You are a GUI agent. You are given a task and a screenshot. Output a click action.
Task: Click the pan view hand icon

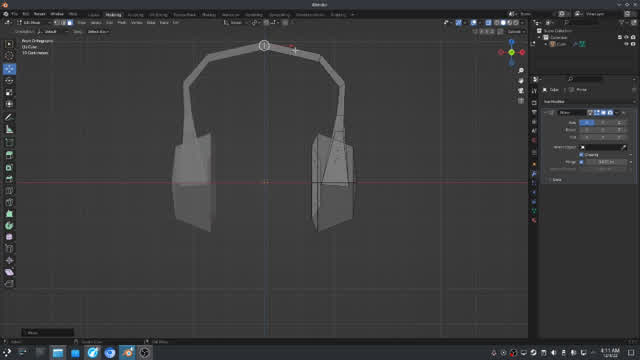521,80
